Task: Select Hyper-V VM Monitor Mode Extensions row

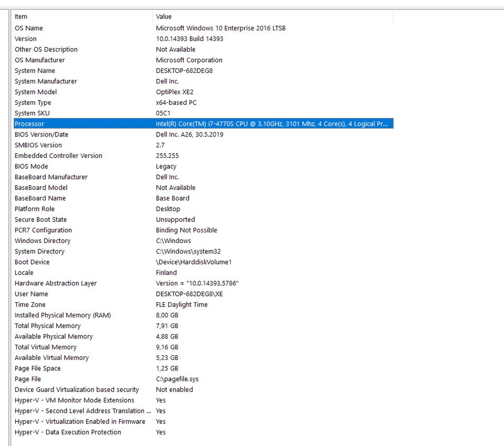Action: (204, 400)
